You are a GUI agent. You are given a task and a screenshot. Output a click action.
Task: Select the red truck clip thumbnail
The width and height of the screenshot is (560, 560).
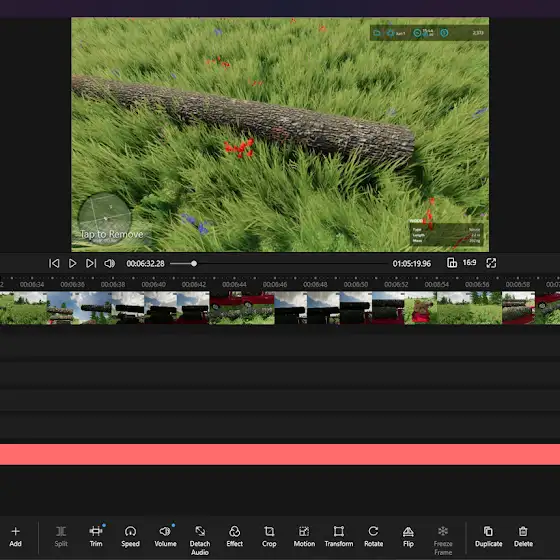coord(242,308)
